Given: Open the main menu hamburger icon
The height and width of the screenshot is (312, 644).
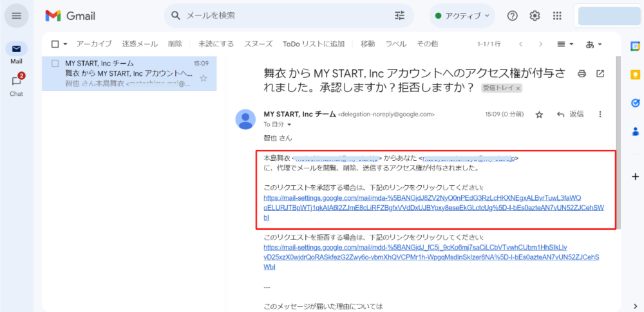Looking at the screenshot, I should pos(17,16).
